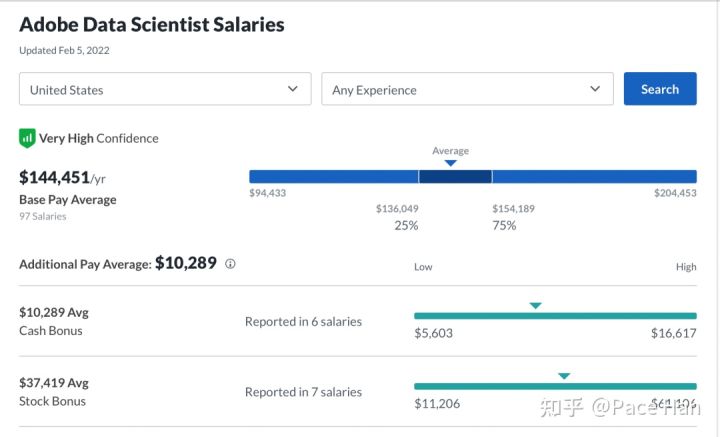Click the "$16,617" cash bonus high value
Viewport: 720px width, 437px height.
pos(674,333)
